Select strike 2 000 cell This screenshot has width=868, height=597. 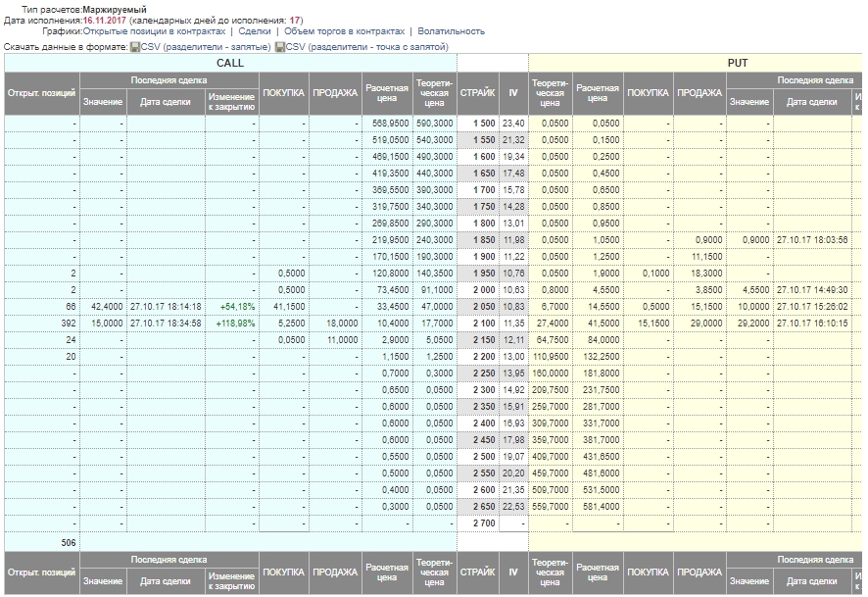478,289
